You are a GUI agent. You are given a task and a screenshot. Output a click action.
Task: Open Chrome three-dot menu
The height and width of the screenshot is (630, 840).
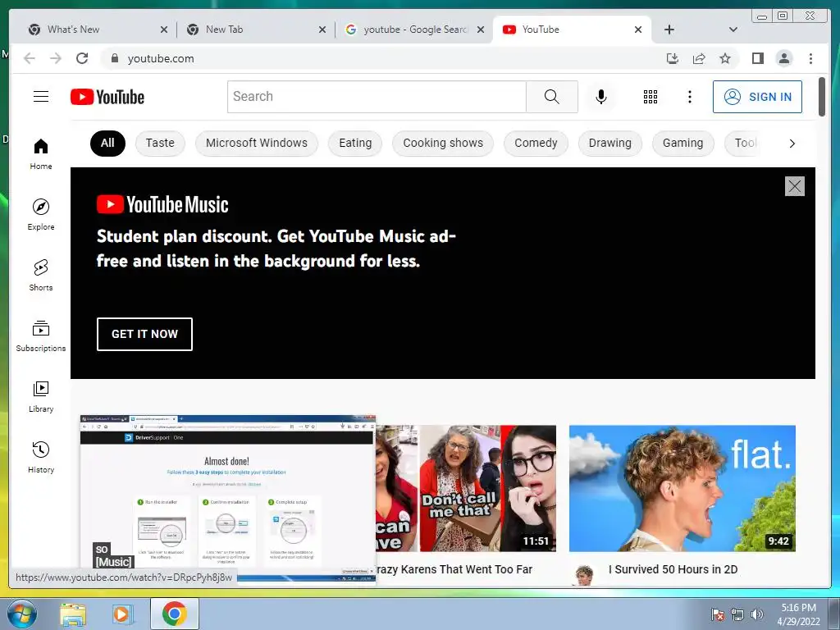(810, 58)
